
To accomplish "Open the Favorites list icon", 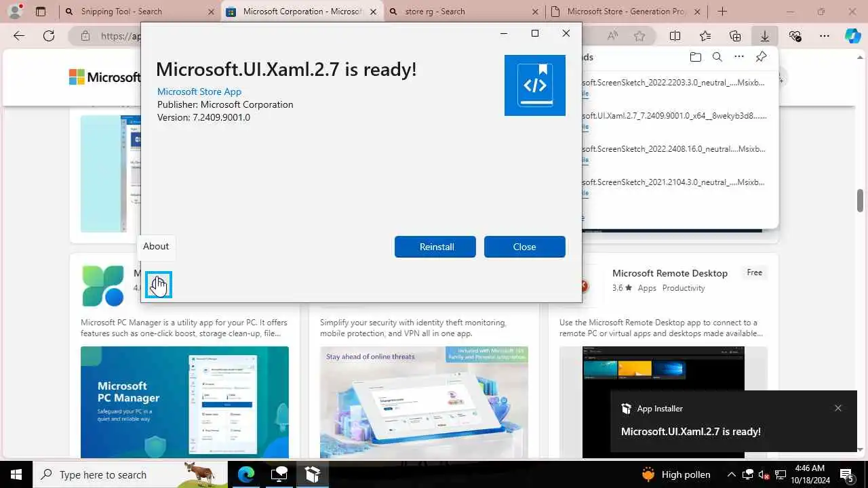I will point(705,36).
